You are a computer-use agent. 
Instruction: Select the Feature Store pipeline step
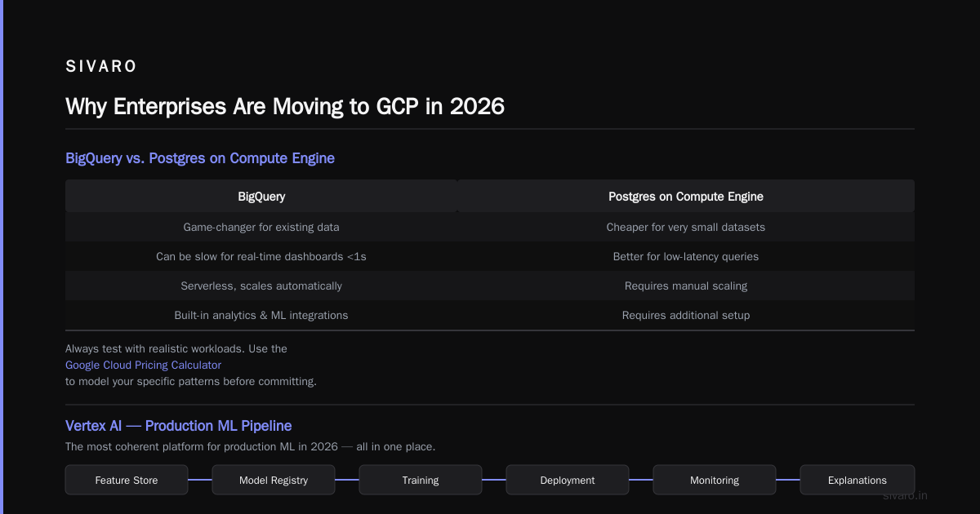coord(127,480)
